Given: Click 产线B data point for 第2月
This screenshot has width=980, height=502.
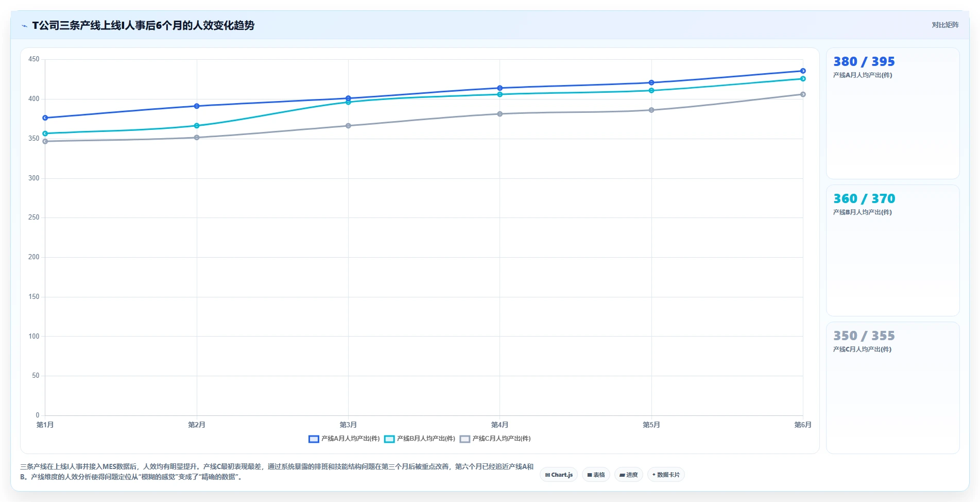Looking at the screenshot, I should pyautogui.click(x=197, y=126).
